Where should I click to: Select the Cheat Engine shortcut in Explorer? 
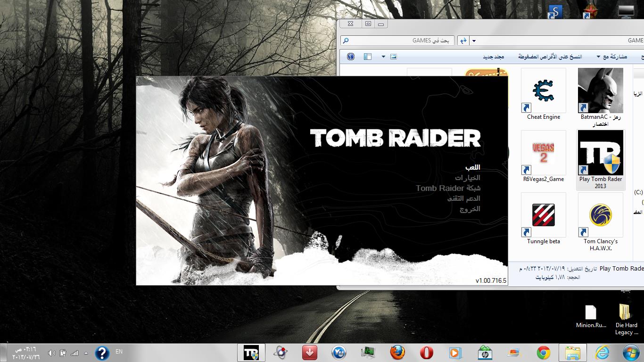[544, 94]
